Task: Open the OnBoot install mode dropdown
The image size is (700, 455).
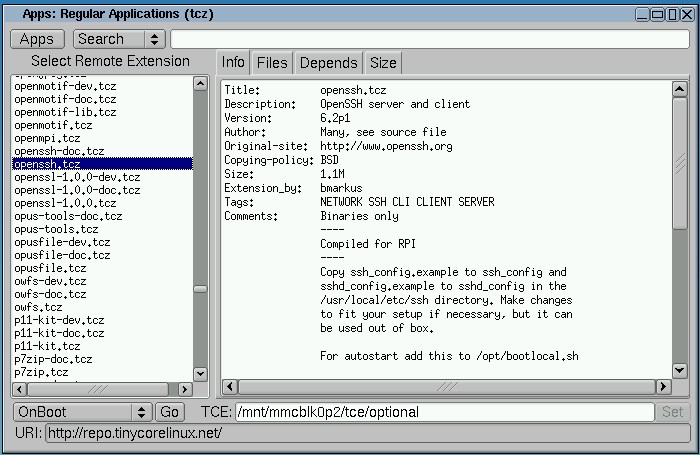Action: [83, 412]
